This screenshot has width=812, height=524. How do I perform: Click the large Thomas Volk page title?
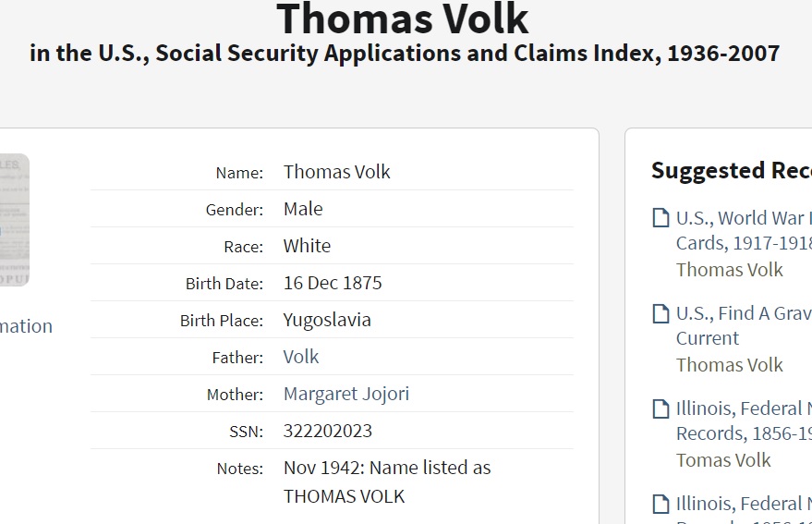pos(403,18)
